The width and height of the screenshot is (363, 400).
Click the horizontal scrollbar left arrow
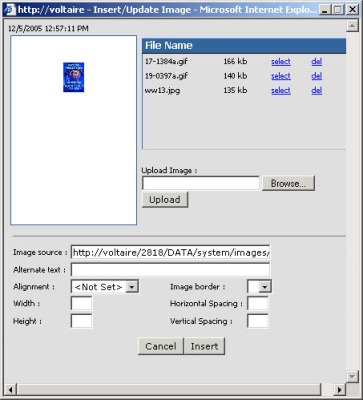click(x=10, y=389)
